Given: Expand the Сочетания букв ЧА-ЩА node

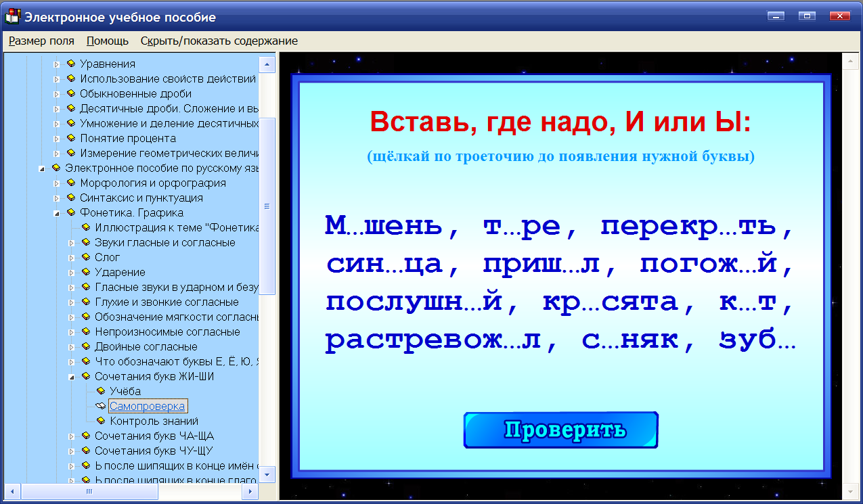Looking at the screenshot, I should (72, 436).
